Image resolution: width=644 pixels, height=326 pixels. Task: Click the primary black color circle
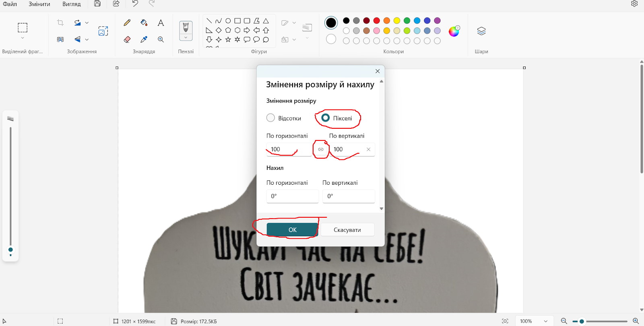tap(331, 23)
